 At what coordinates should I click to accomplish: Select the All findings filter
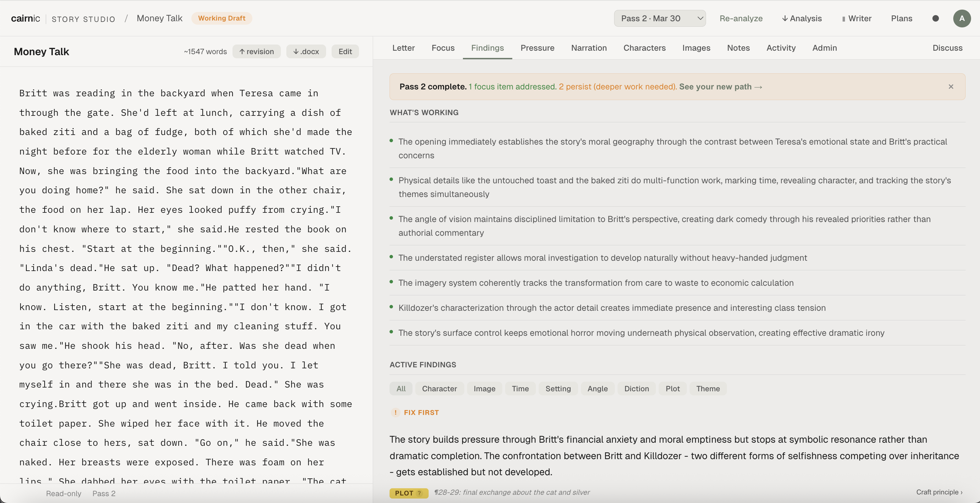click(401, 389)
